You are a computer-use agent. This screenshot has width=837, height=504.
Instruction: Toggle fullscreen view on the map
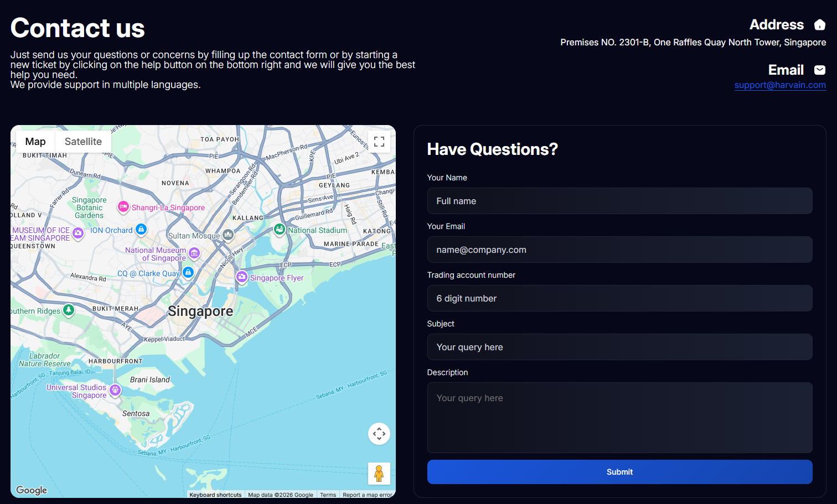point(379,142)
